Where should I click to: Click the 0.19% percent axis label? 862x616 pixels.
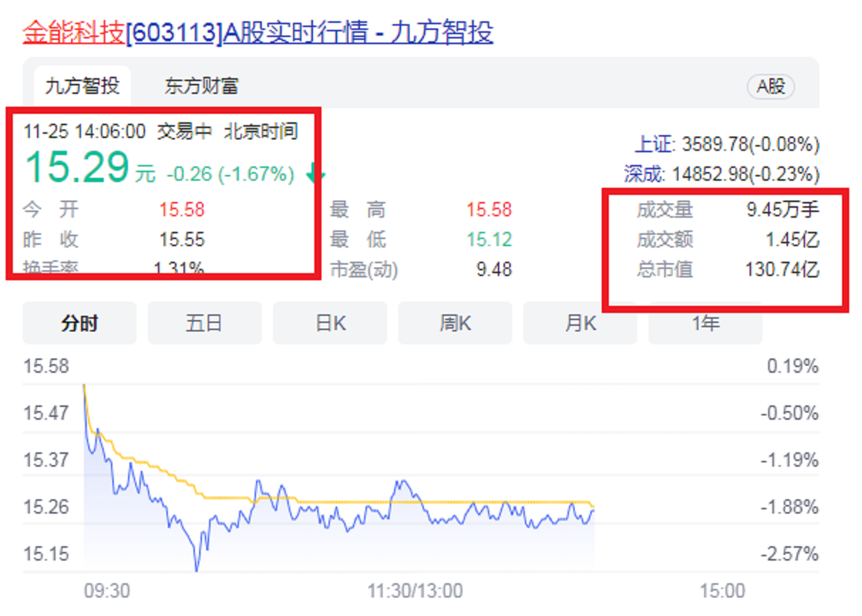point(793,366)
